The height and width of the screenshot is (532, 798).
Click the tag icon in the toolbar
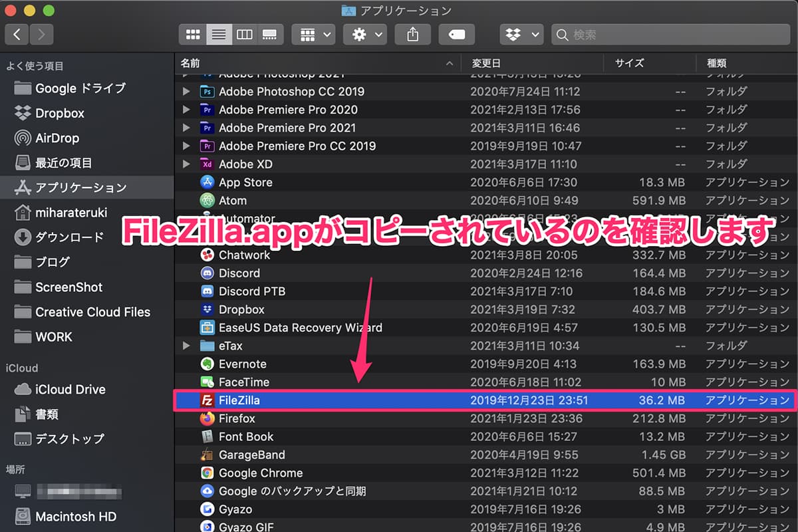click(x=457, y=35)
